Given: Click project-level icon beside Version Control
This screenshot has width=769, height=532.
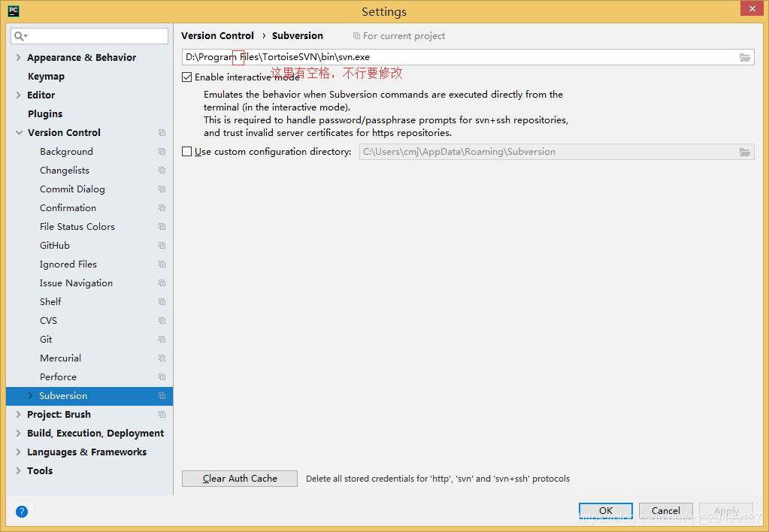Looking at the screenshot, I should point(162,133).
